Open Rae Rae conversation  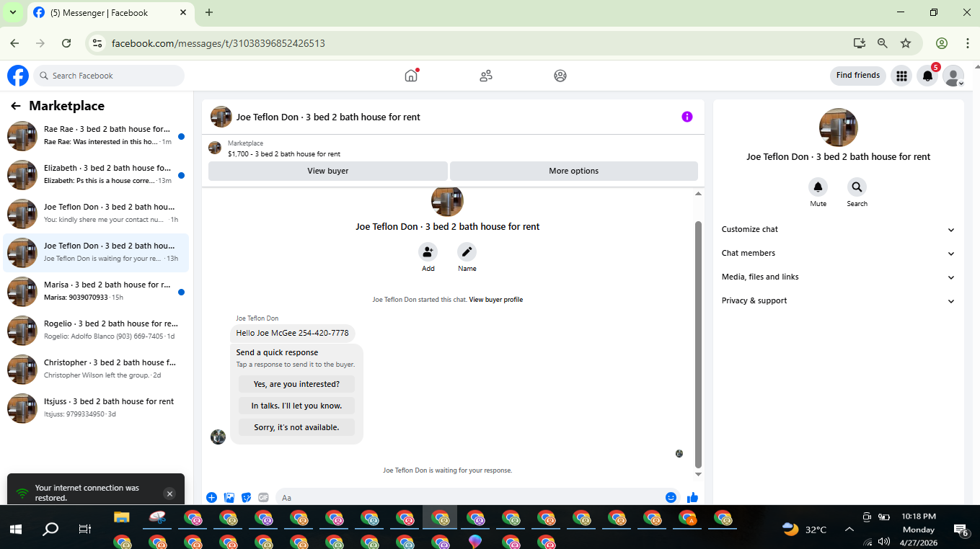click(97, 135)
